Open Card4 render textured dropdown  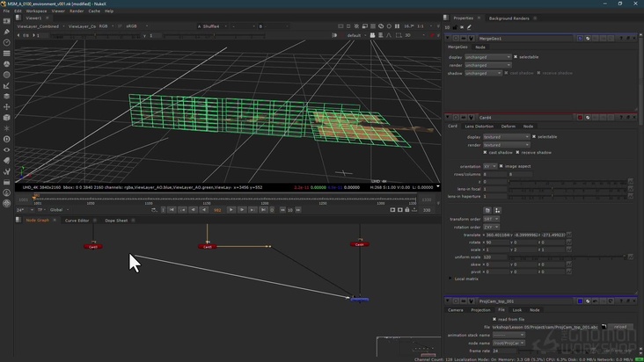(x=507, y=145)
